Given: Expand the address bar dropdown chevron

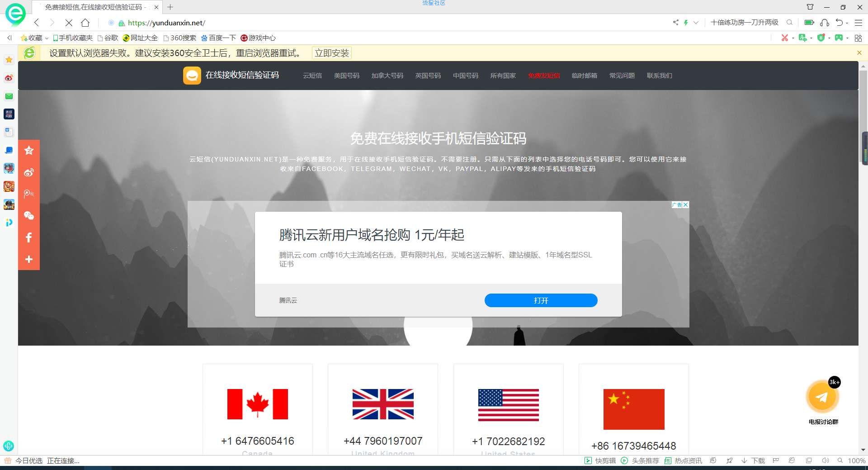Looking at the screenshot, I should click(x=696, y=23).
